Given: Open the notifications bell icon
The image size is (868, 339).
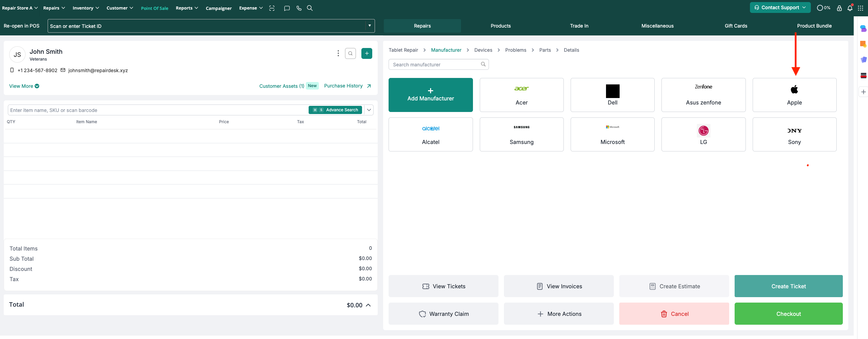Looking at the screenshot, I should tap(850, 8).
